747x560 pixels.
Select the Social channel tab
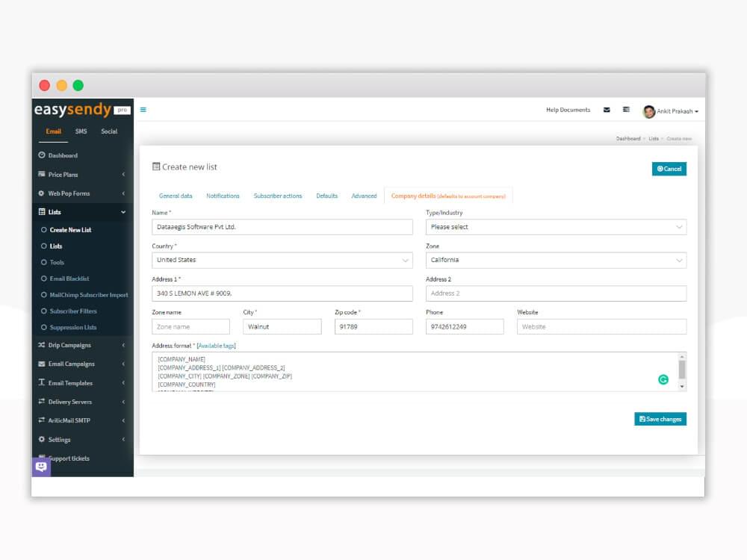pos(109,131)
